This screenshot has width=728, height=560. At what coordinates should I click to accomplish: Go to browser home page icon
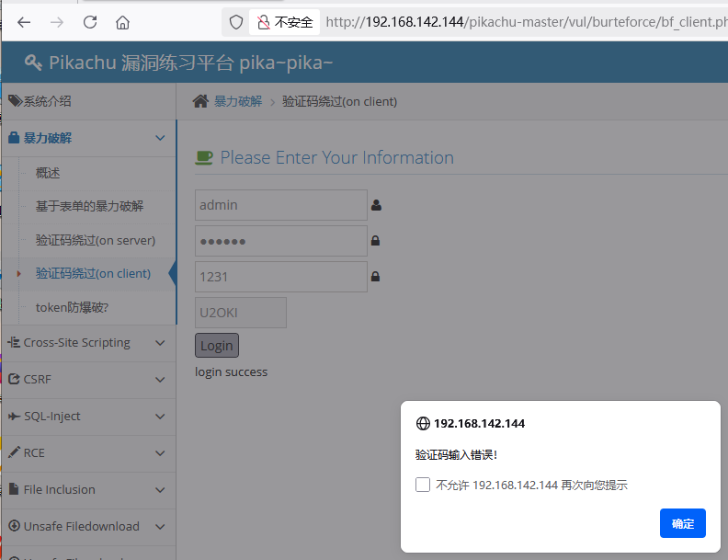(x=122, y=22)
